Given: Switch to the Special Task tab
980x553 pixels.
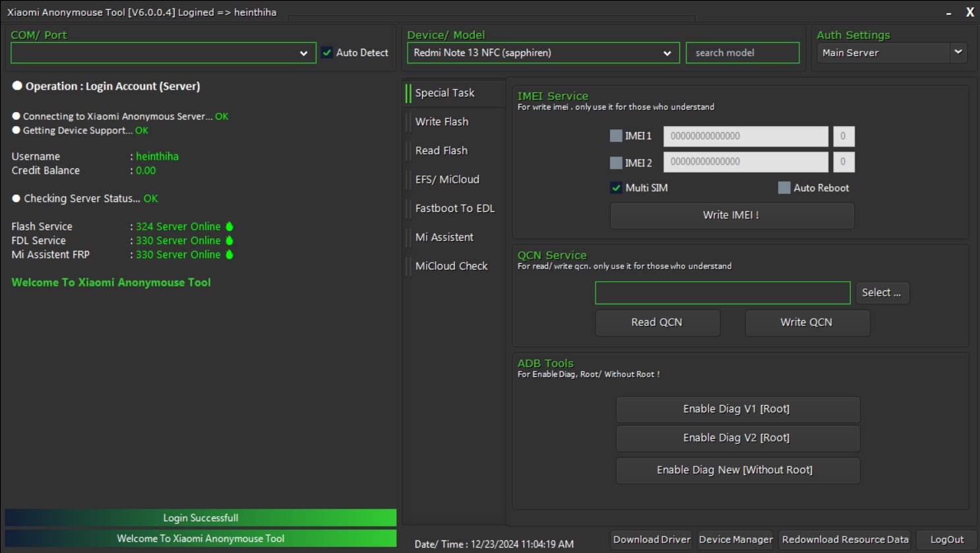Looking at the screenshot, I should tap(454, 93).
